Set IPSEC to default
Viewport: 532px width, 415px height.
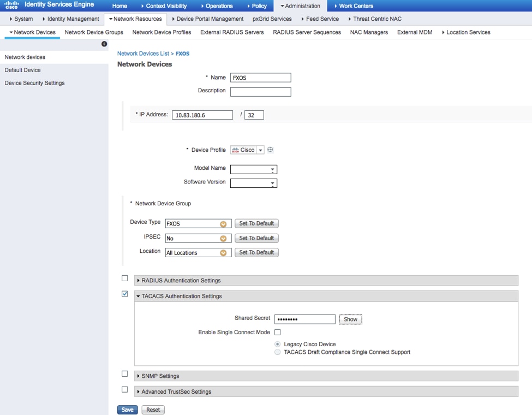[256, 238]
